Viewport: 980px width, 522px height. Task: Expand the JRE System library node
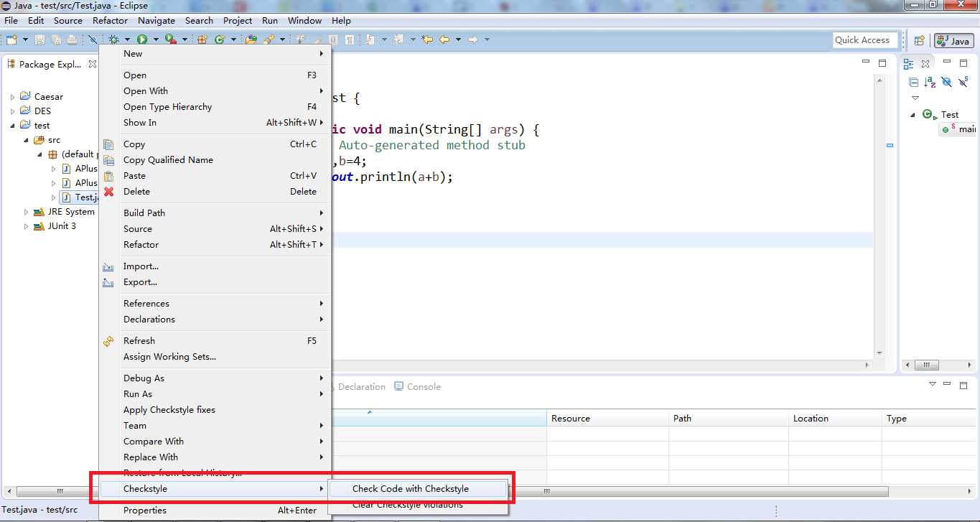[27, 212]
